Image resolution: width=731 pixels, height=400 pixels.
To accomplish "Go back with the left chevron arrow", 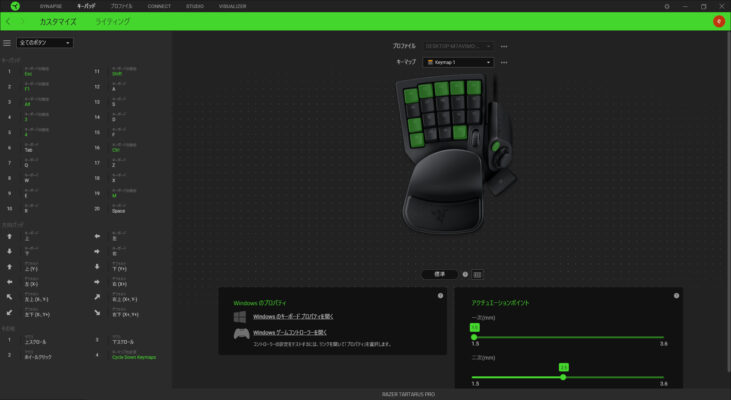I will (x=8, y=21).
